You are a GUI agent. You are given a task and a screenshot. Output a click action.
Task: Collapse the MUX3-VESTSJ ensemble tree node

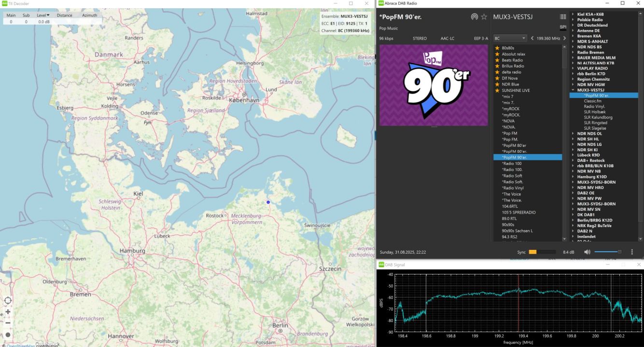pyautogui.click(x=573, y=90)
